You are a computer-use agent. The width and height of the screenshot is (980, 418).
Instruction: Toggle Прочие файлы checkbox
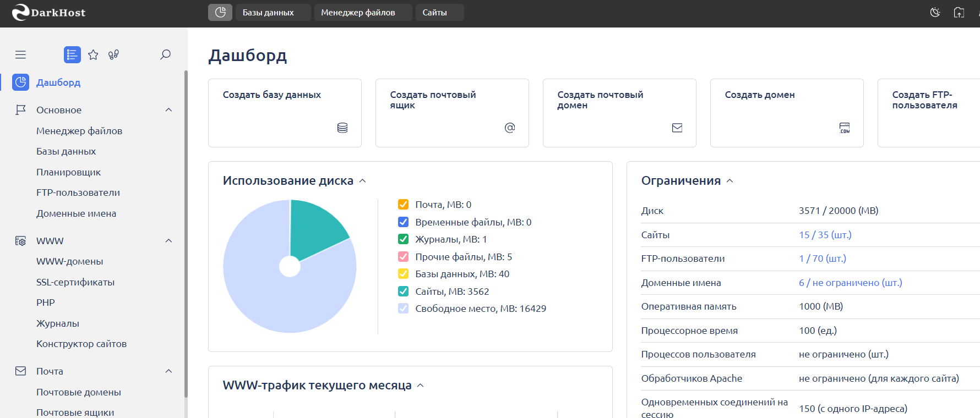(403, 257)
